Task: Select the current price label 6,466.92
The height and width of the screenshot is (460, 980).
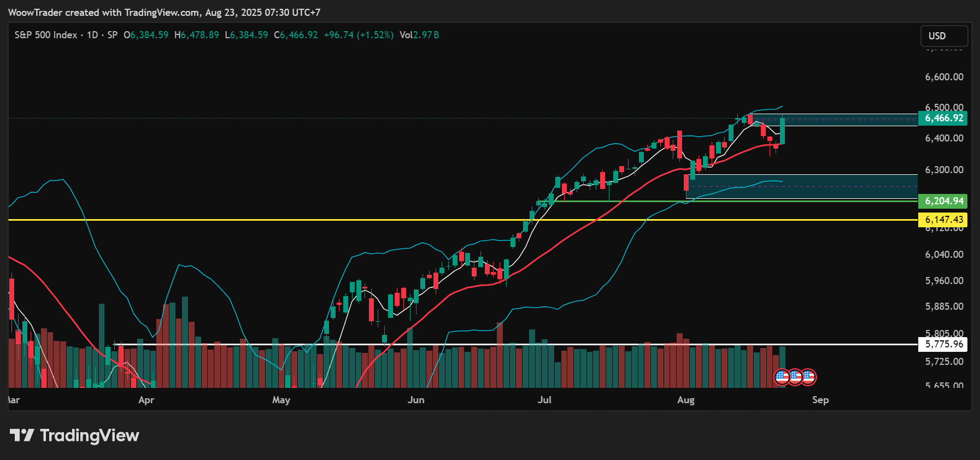Action: click(x=943, y=118)
